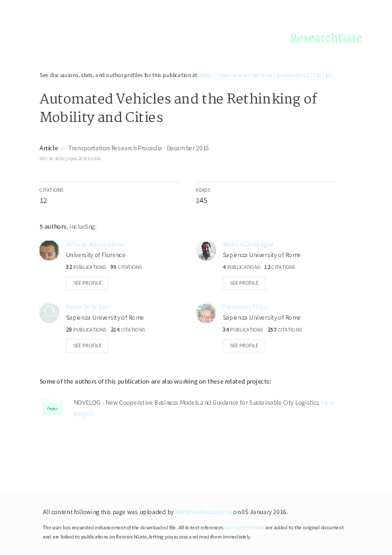392x555 pixels.
Task: Open author link Paolo Delle Site
Action: pyautogui.click(x=86, y=307)
